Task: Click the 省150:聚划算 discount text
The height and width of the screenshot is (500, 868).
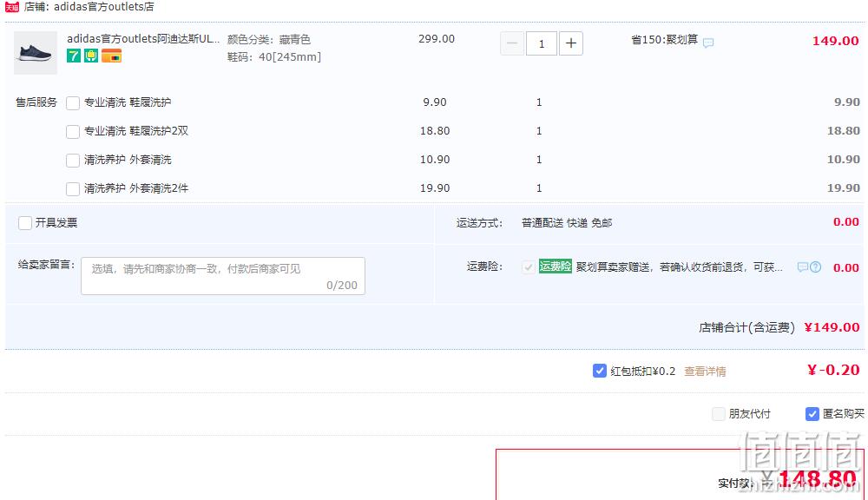Action: click(x=664, y=40)
